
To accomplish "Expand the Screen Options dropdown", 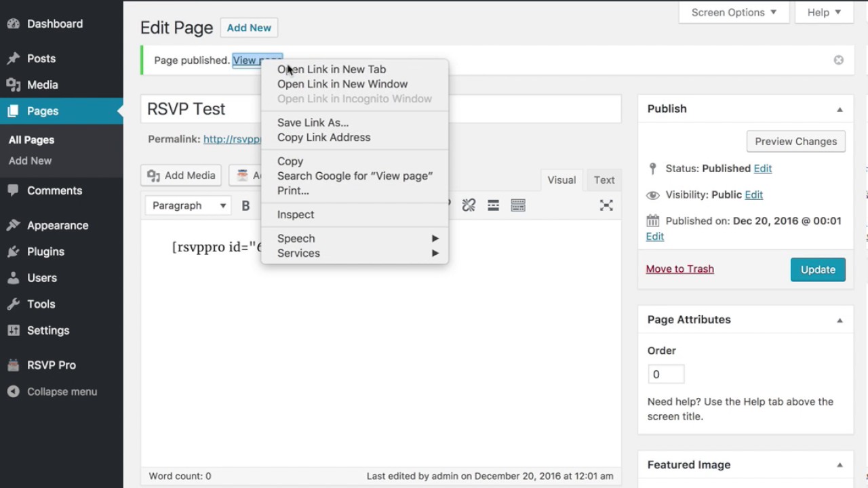I will pyautogui.click(x=734, y=12).
